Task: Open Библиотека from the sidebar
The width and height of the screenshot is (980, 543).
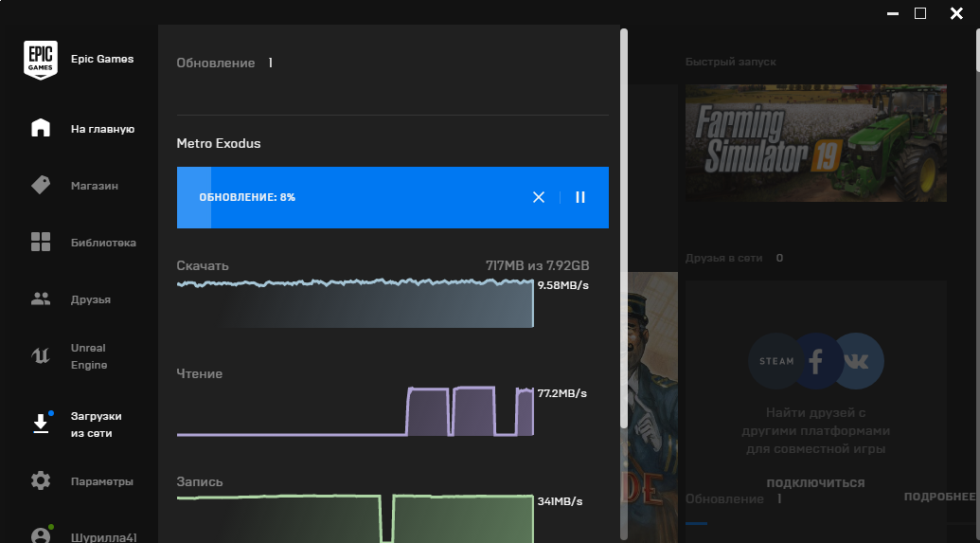Action: (x=103, y=243)
